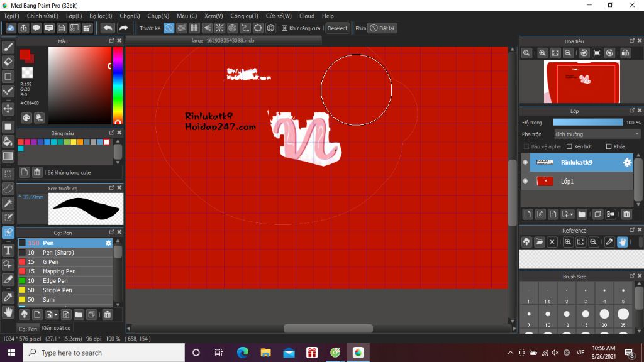Toggle the Khử răng cưa checkbox
Viewport: 644px width, 362px height.
click(x=284, y=28)
